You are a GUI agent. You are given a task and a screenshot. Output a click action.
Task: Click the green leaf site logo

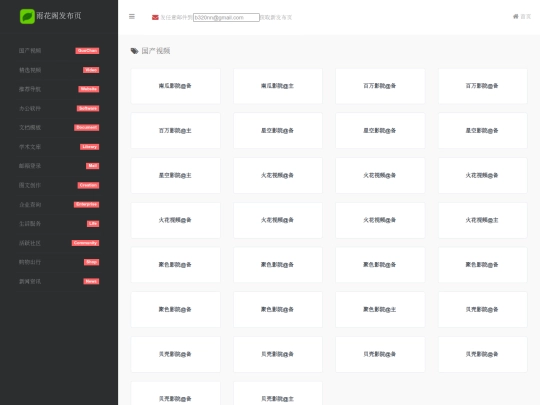tap(27, 16)
